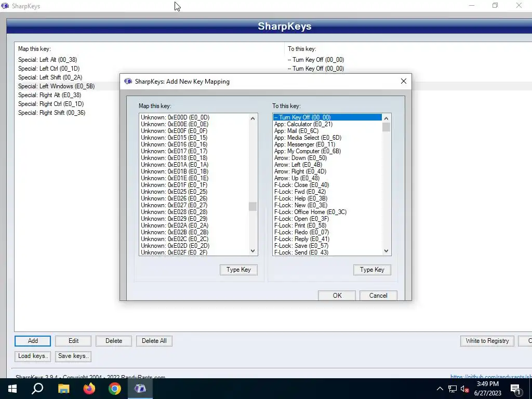Click Type Key under Map this key list
Viewport: 532px width, 399px height.
click(x=238, y=270)
